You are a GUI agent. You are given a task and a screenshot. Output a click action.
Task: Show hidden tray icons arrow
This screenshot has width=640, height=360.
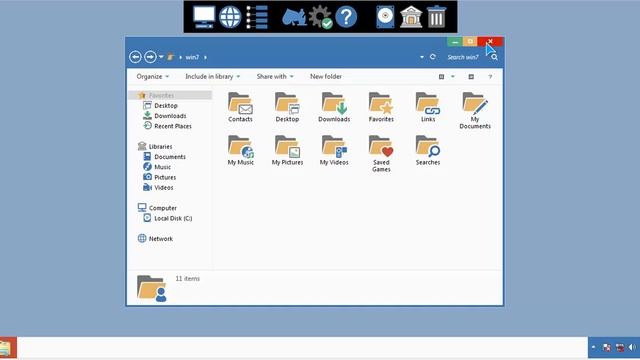click(593, 348)
